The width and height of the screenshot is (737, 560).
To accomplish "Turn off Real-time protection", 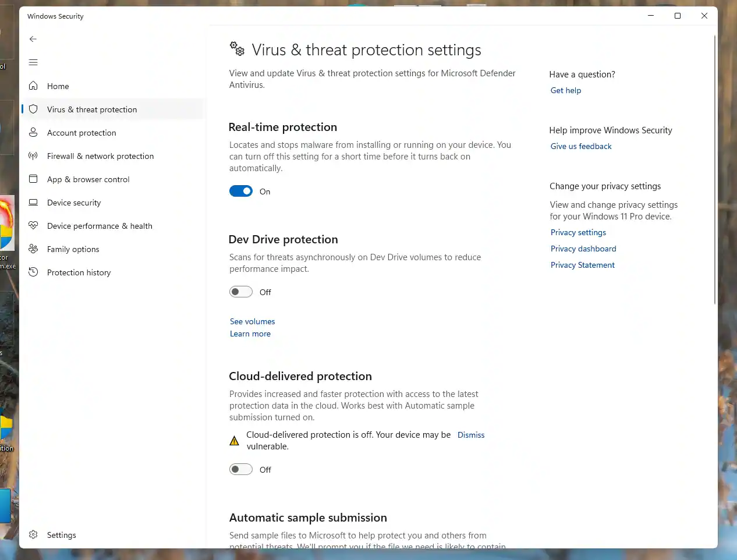I will (240, 191).
